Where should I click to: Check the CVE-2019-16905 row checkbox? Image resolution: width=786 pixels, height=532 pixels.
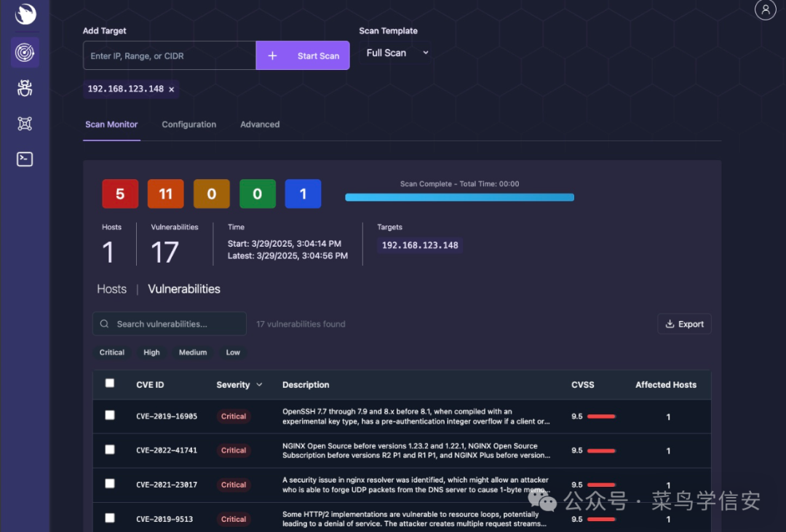tap(110, 415)
